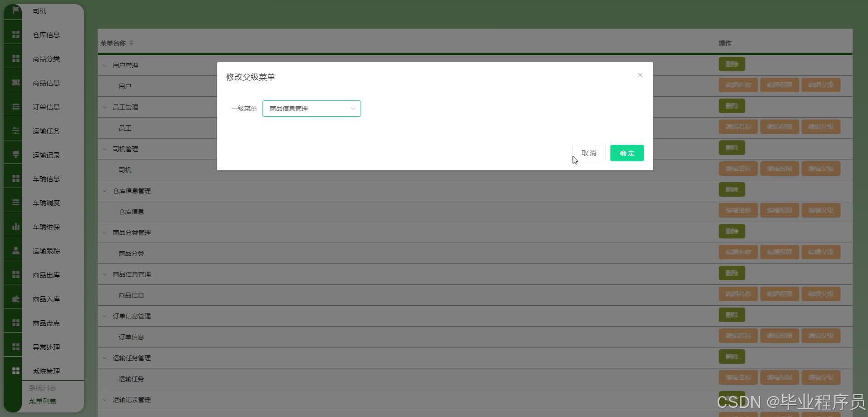
Task: Collapse the 运输任务管理 row chevron
Action: pyautogui.click(x=104, y=358)
